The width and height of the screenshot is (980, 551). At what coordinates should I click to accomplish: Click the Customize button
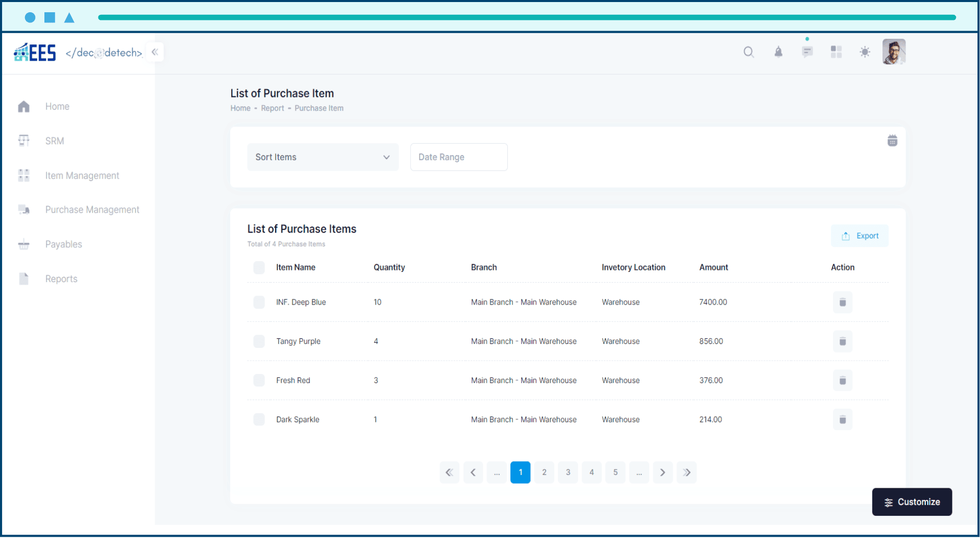912,502
